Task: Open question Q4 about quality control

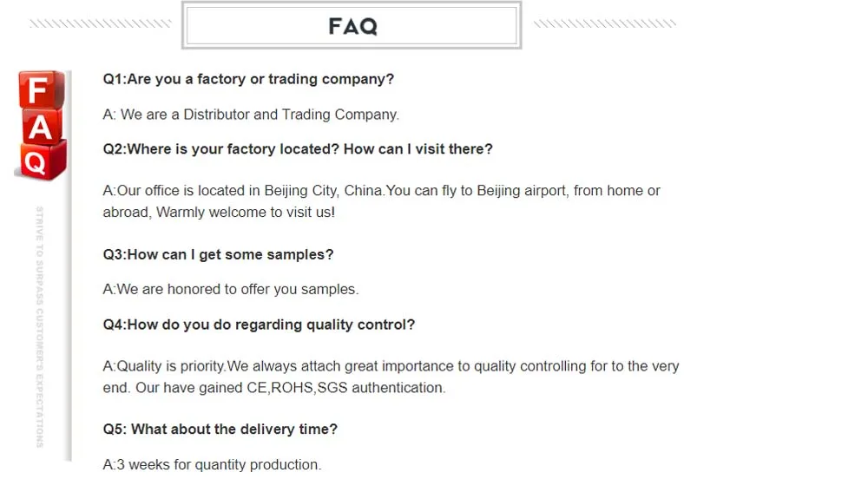Action: click(x=259, y=325)
